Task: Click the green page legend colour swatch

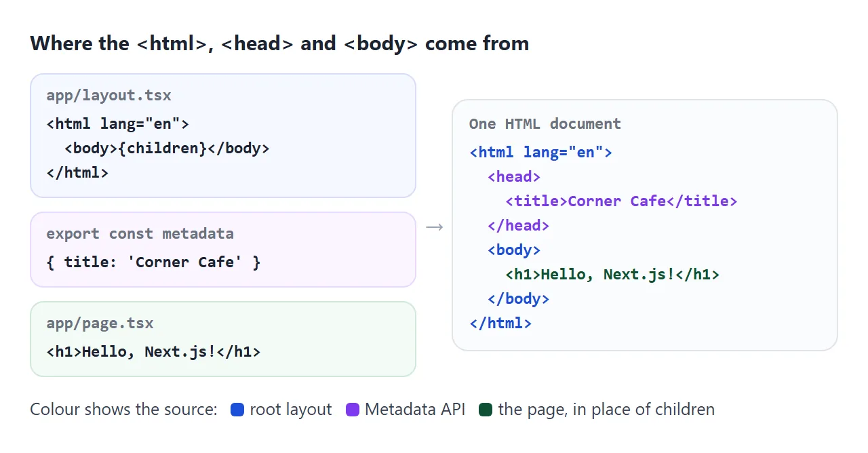Action: tap(486, 410)
